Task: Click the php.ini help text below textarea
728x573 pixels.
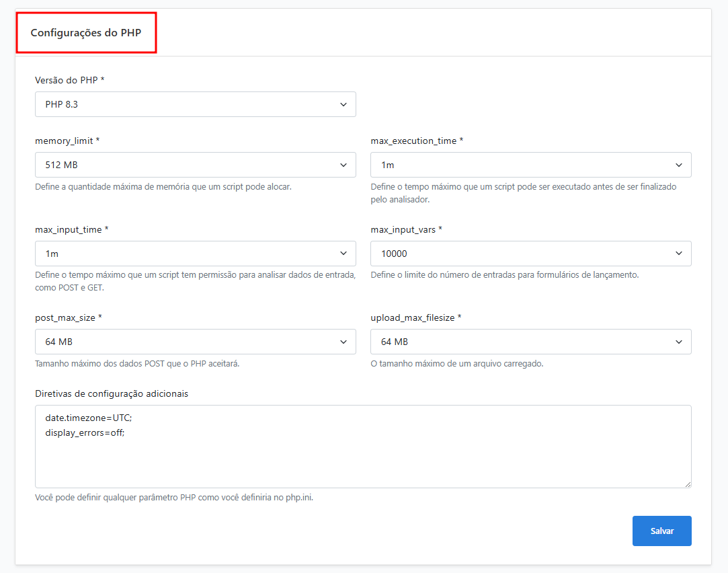Action: pos(174,498)
